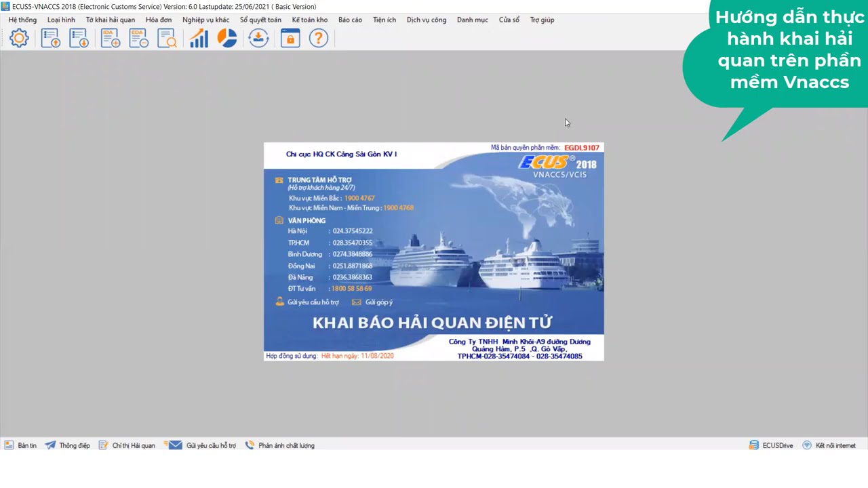Image resolution: width=868 pixels, height=488 pixels.
Task: Open the Hệ thống menu
Action: click(x=22, y=20)
